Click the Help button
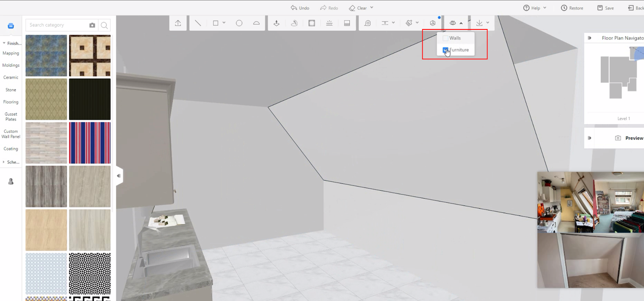 click(532, 8)
